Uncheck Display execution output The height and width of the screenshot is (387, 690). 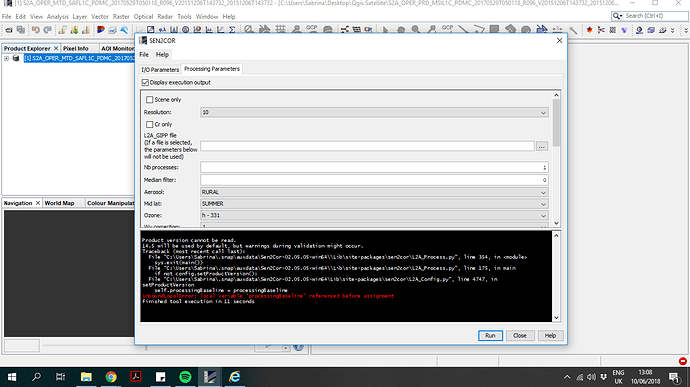click(145, 82)
